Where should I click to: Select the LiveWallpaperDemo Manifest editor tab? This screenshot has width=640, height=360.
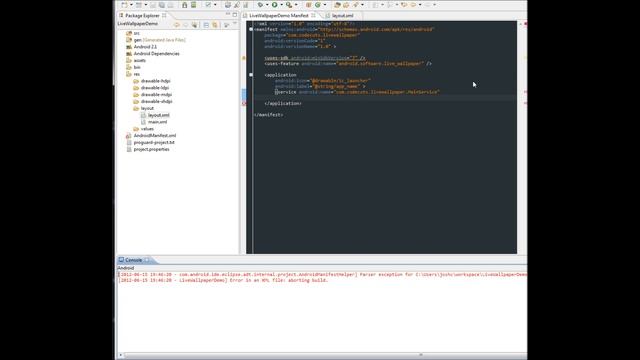point(279,16)
